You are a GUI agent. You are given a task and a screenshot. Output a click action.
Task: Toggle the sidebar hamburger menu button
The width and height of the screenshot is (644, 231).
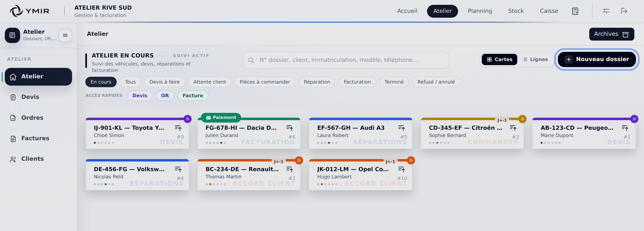(x=65, y=35)
